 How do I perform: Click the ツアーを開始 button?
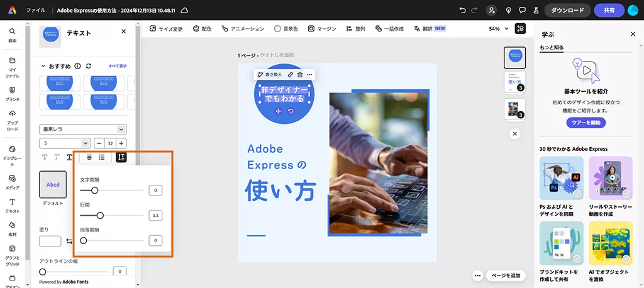586,123
